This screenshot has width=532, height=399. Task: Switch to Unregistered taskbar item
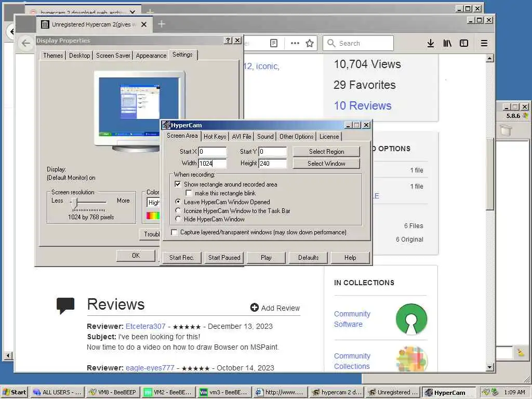393,392
